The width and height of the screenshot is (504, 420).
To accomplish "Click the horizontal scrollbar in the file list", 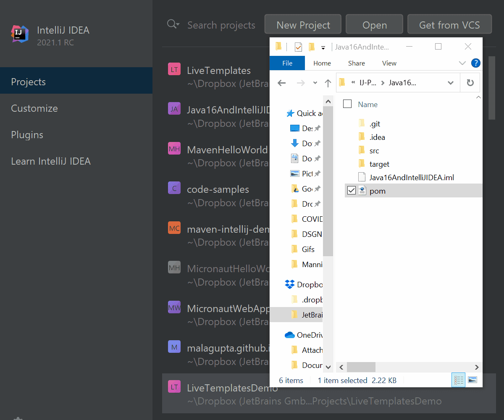I will 361,367.
